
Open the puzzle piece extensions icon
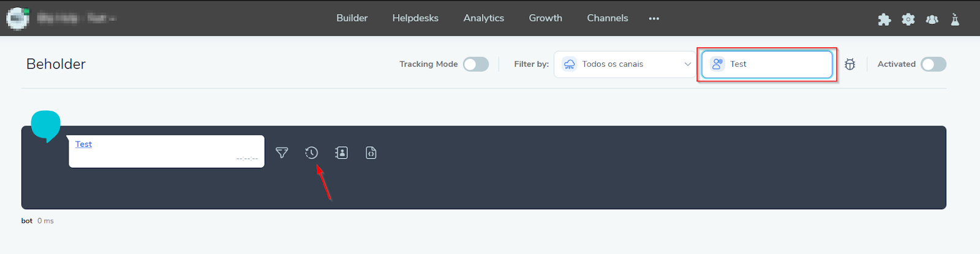click(x=884, y=20)
